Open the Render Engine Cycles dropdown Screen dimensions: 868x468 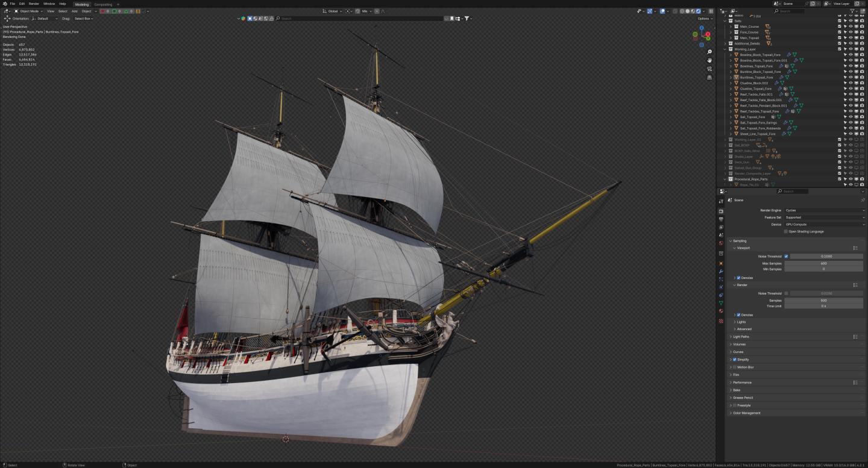click(x=825, y=210)
